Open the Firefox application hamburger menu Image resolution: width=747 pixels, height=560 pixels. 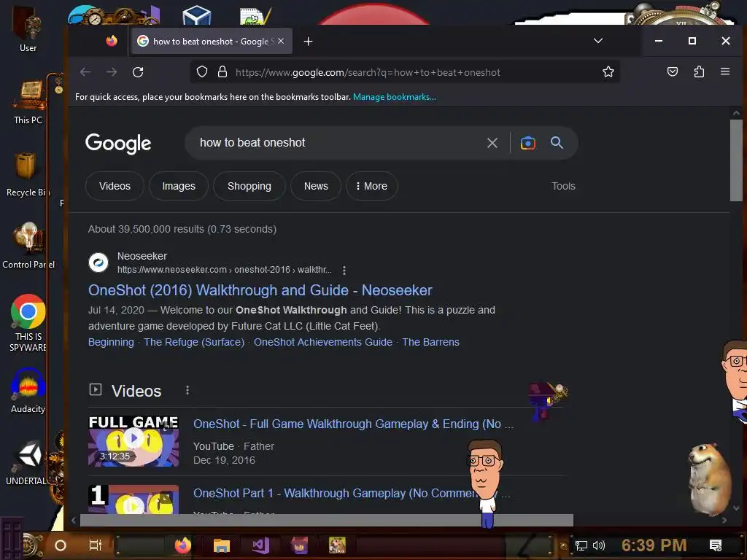pos(725,71)
